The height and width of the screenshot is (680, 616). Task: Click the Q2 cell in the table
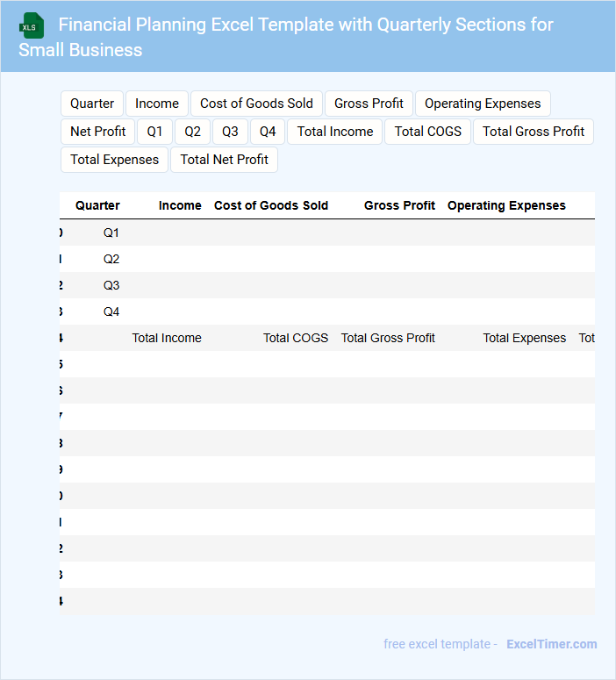pyautogui.click(x=111, y=259)
